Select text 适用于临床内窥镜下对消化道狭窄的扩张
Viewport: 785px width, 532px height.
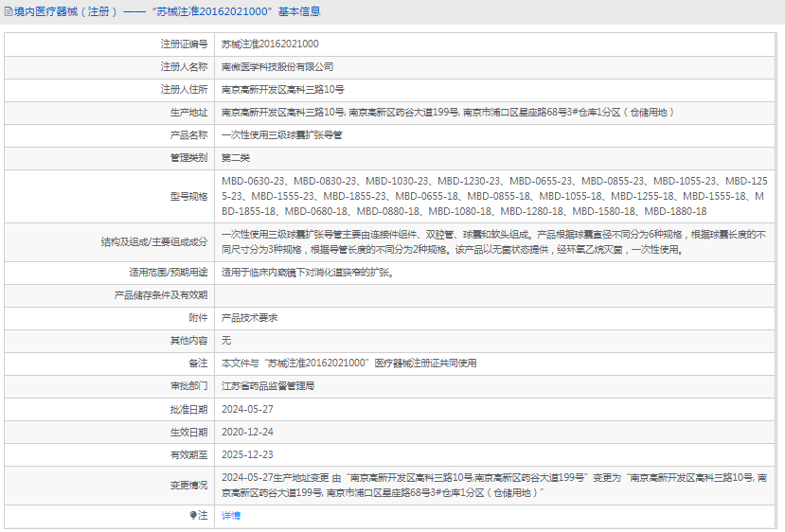tap(308, 273)
